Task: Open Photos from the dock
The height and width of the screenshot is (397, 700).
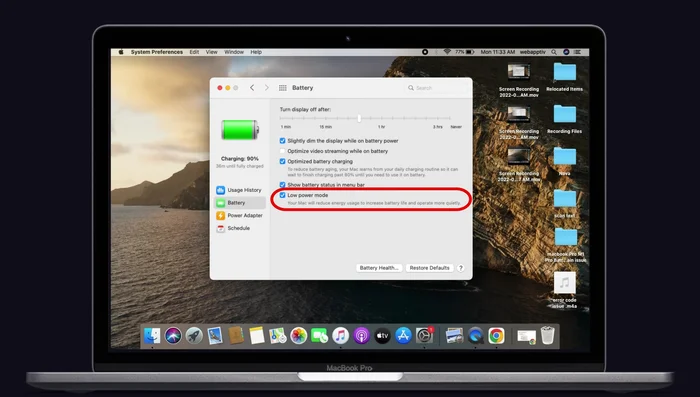Action: pos(299,335)
